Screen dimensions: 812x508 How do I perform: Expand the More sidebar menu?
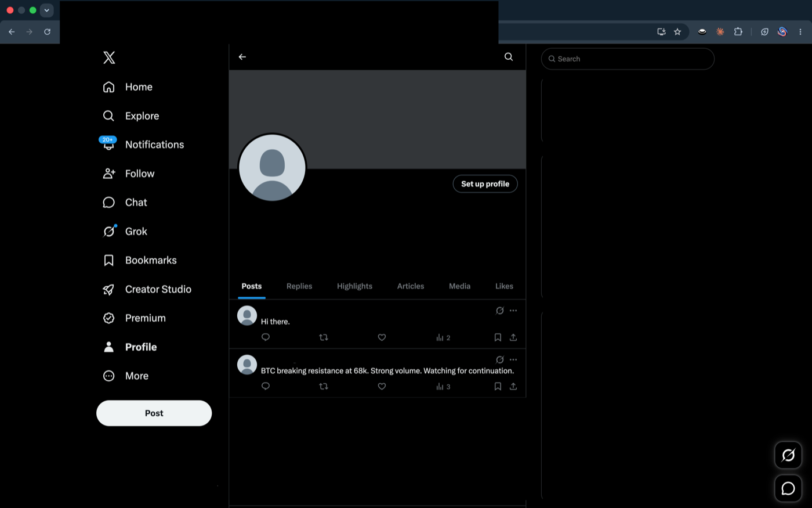125,376
